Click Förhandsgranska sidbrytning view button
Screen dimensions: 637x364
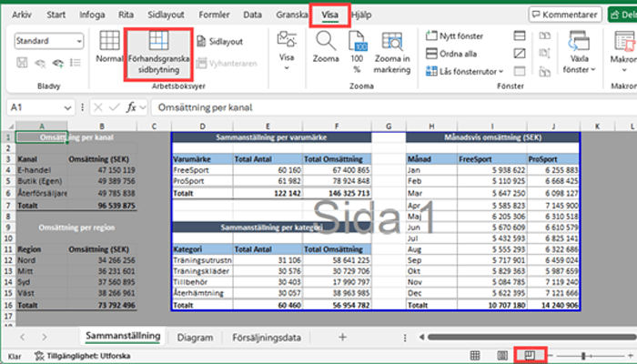click(x=160, y=52)
